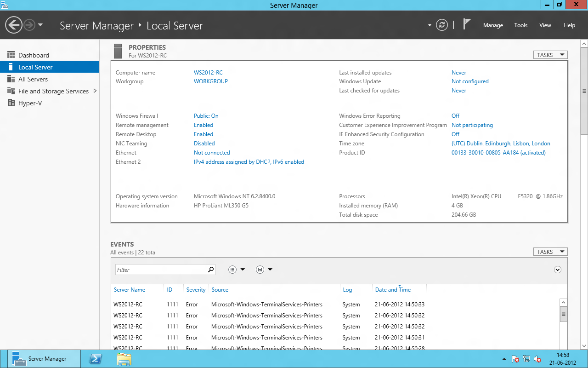
Task: Open the Help menu
Action: 570,25
